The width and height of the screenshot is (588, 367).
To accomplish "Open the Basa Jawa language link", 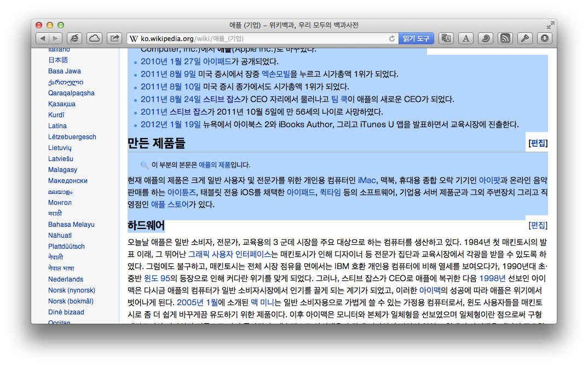I will [x=64, y=71].
